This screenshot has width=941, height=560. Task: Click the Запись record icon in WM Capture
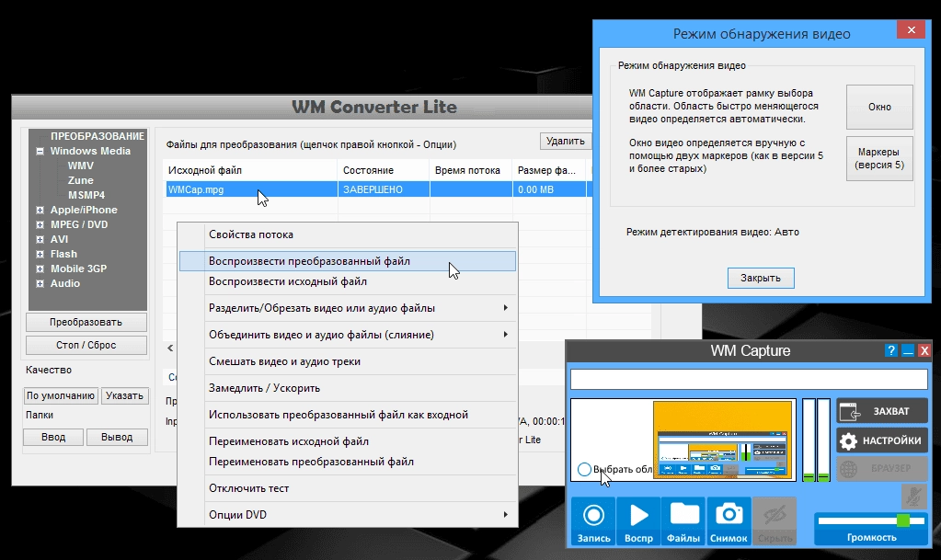click(x=593, y=520)
